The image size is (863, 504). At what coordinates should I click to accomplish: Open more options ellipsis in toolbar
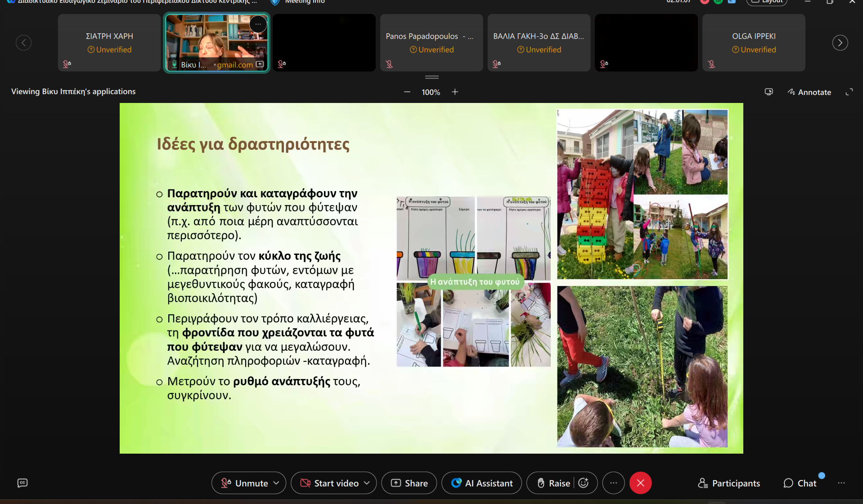[x=613, y=483]
